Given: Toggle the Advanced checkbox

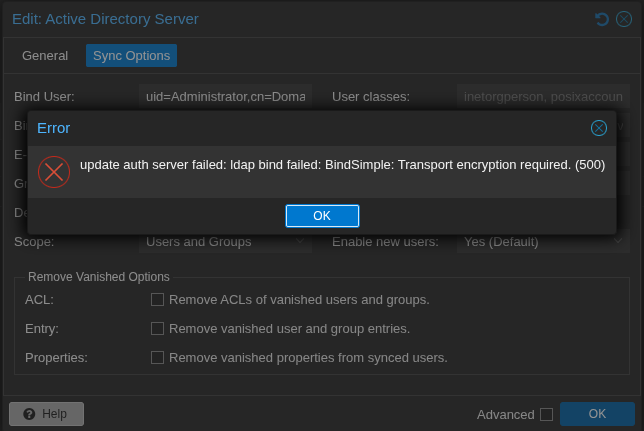Looking at the screenshot, I should click(x=546, y=414).
